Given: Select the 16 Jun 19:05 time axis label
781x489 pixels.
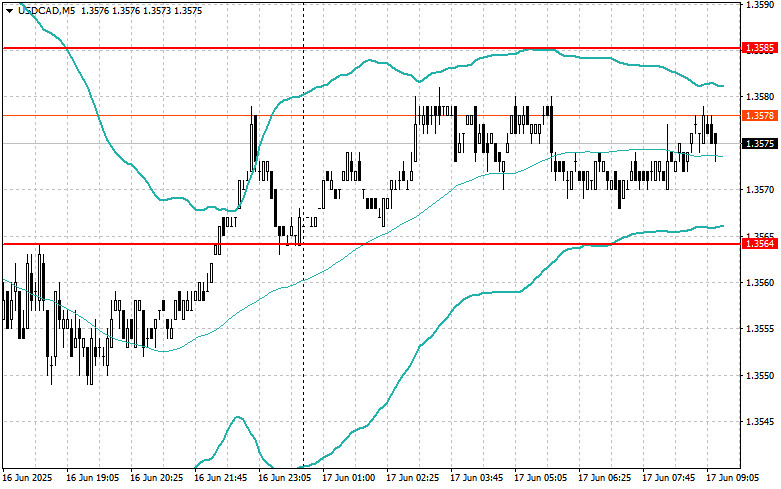Looking at the screenshot, I should coord(93,478).
